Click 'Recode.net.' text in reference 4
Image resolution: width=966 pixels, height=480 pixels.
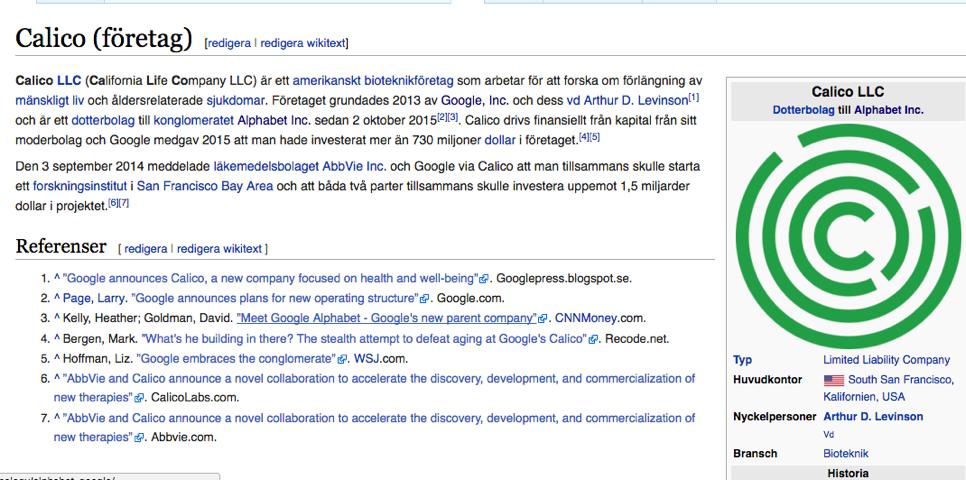click(637, 338)
